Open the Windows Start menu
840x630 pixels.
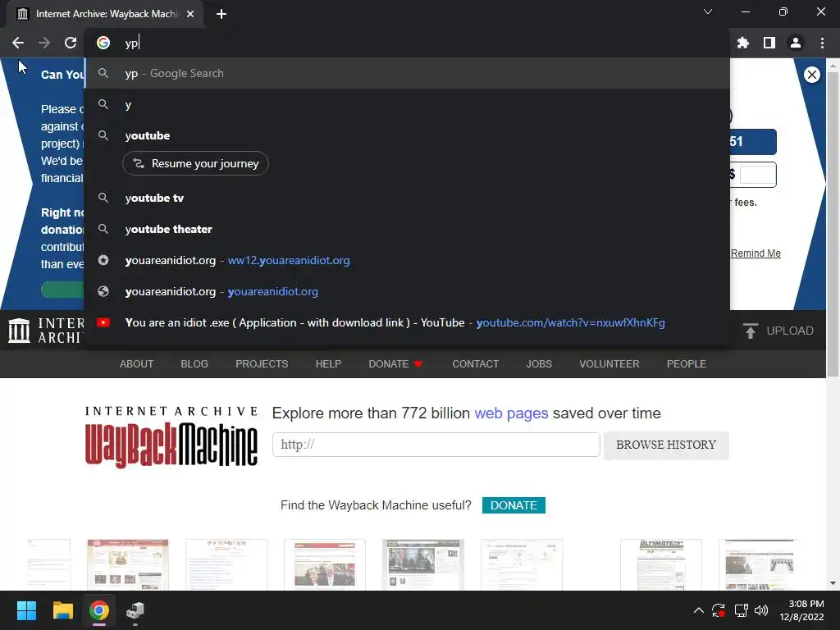point(26,610)
